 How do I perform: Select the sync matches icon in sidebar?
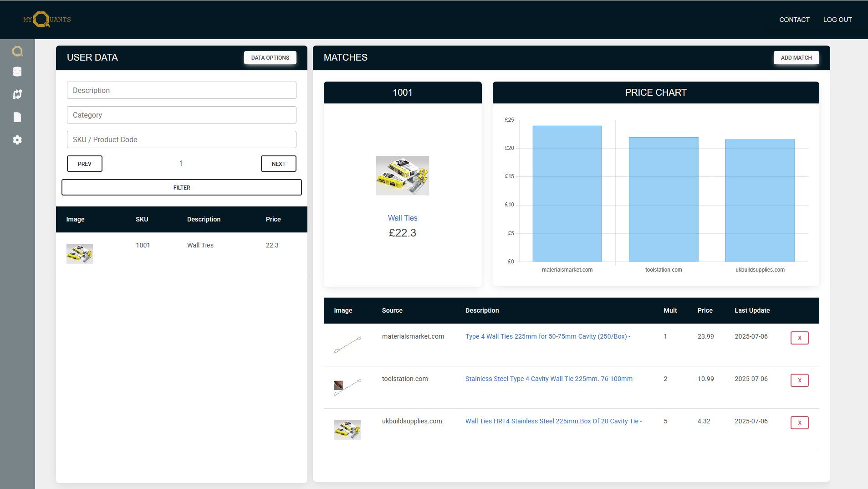17,94
